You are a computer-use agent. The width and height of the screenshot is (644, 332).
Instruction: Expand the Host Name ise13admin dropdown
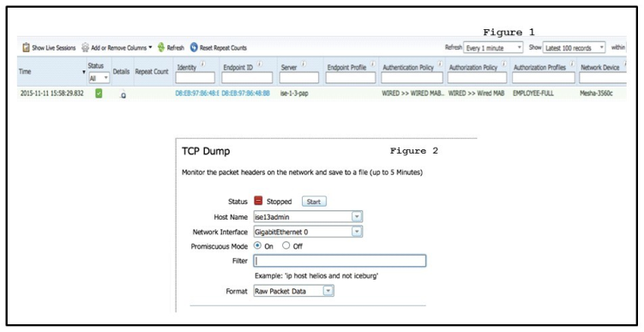(357, 216)
